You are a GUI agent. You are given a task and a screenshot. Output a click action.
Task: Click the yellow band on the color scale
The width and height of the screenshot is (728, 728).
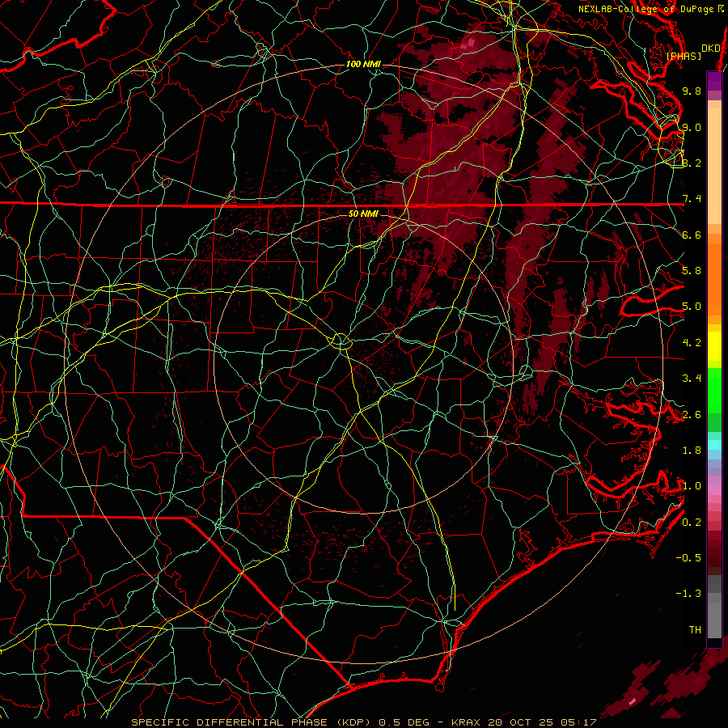click(714, 346)
